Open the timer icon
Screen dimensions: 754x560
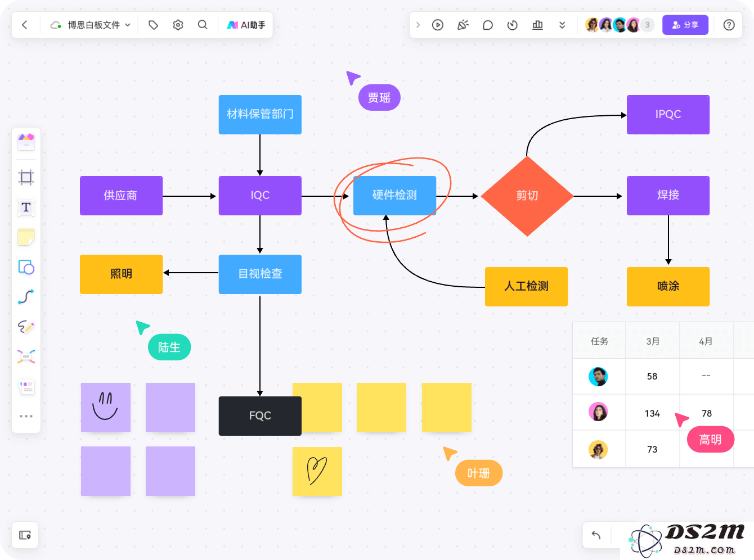512,25
